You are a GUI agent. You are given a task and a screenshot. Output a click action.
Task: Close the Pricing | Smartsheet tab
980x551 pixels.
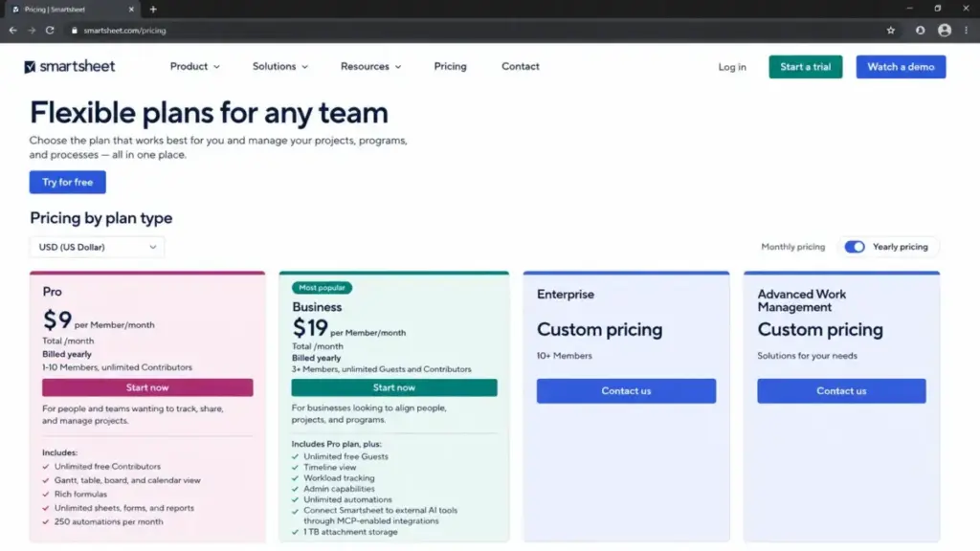131,10
